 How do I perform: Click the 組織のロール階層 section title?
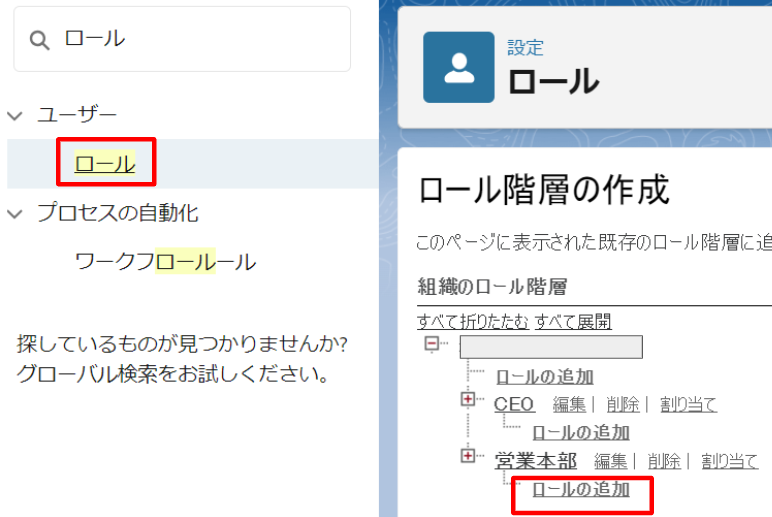[492, 287]
